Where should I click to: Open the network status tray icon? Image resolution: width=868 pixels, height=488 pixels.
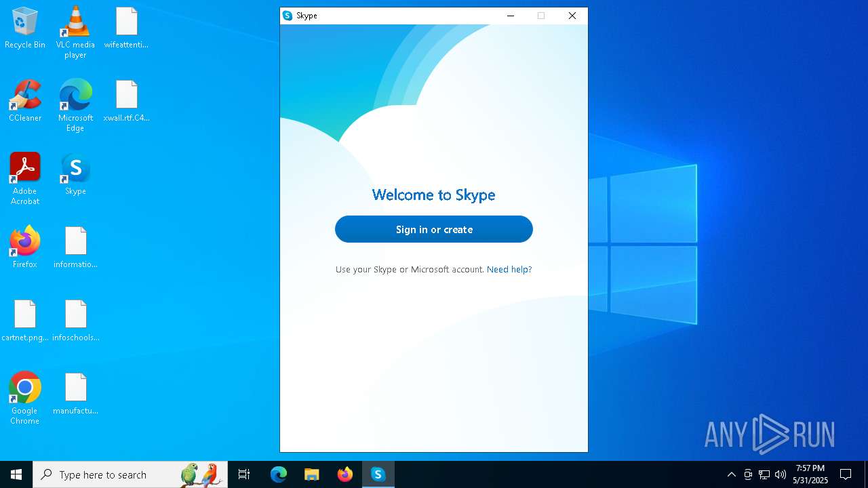(764, 474)
